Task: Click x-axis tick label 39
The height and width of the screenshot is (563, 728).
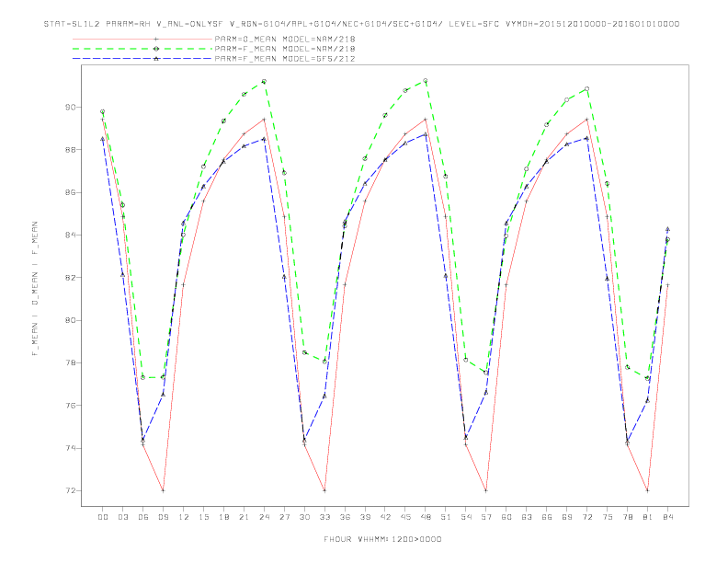Action: tap(366, 517)
